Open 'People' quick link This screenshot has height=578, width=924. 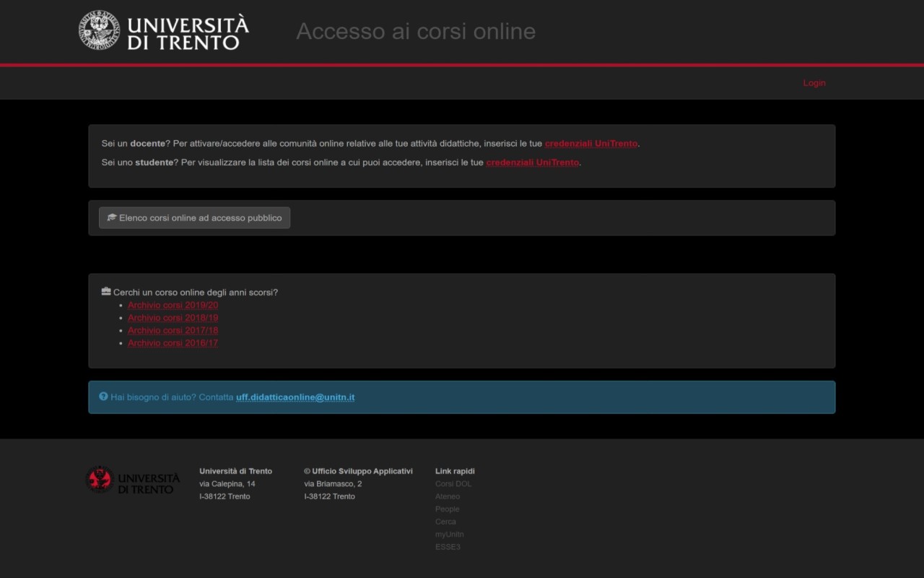tap(448, 509)
